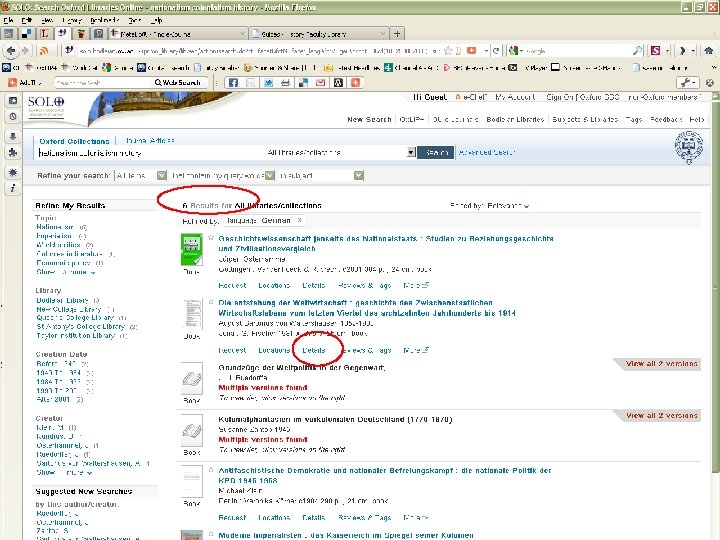Switch to the 'Guides - History Faculty Library' tab

(x=318, y=34)
